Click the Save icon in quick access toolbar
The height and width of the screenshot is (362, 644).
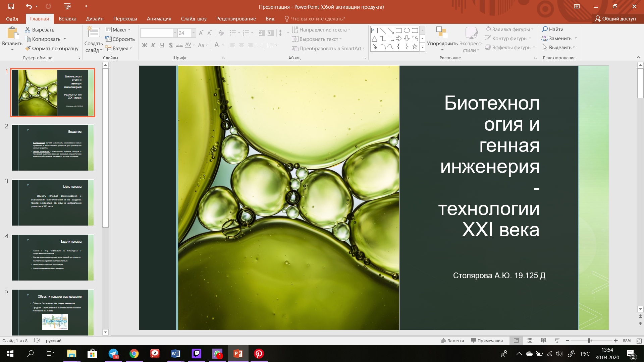click(x=11, y=6)
